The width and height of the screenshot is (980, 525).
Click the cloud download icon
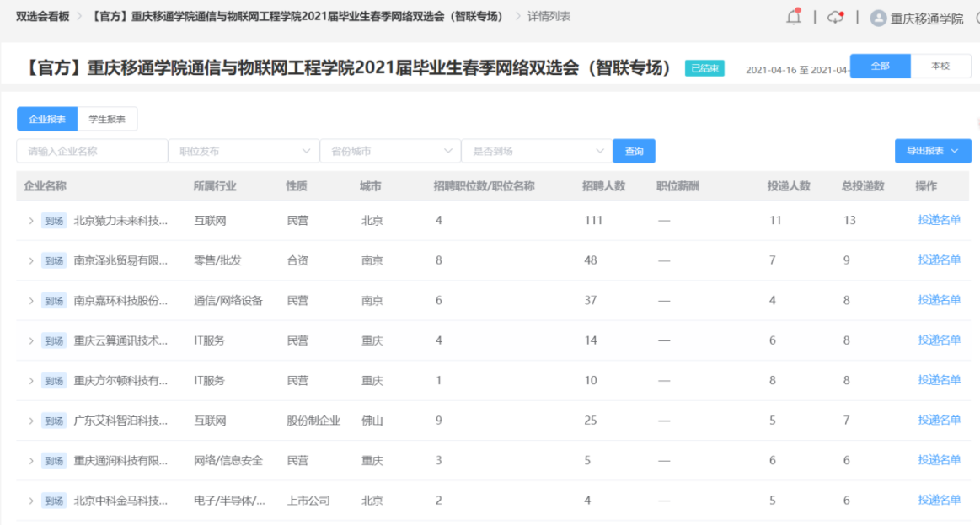pos(835,18)
